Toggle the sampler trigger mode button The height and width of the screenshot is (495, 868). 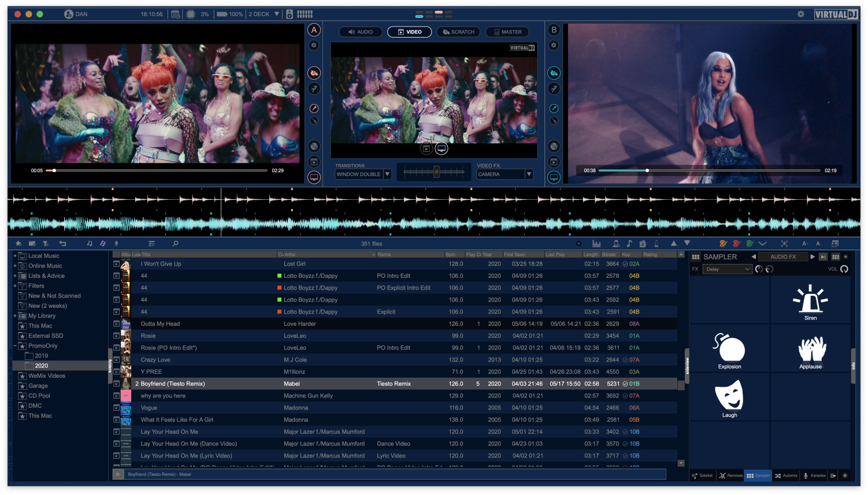coord(824,257)
